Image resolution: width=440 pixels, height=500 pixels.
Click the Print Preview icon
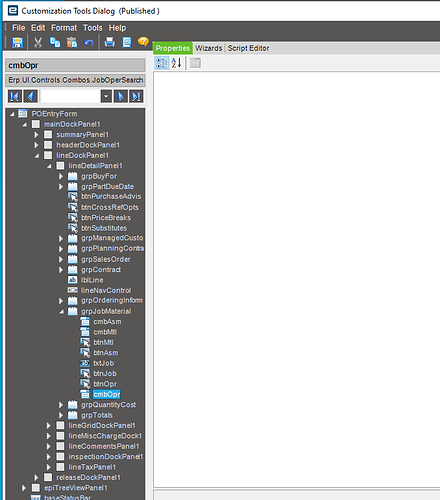(127, 42)
